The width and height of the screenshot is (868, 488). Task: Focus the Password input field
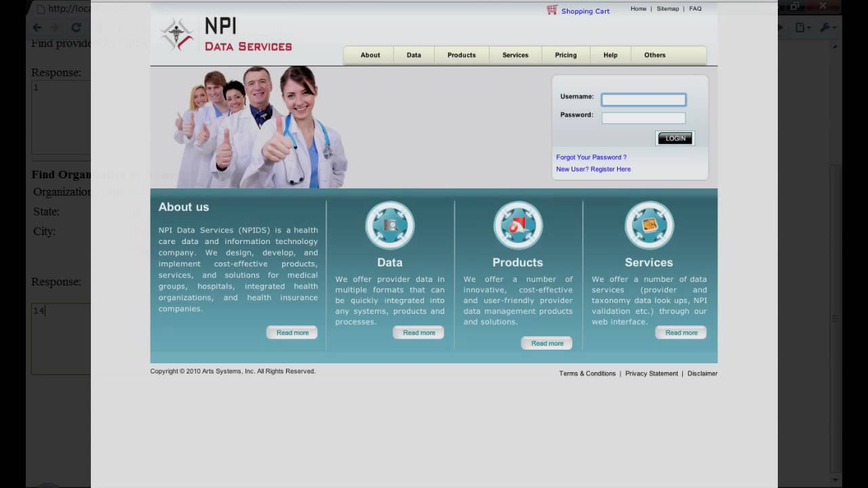(x=644, y=118)
